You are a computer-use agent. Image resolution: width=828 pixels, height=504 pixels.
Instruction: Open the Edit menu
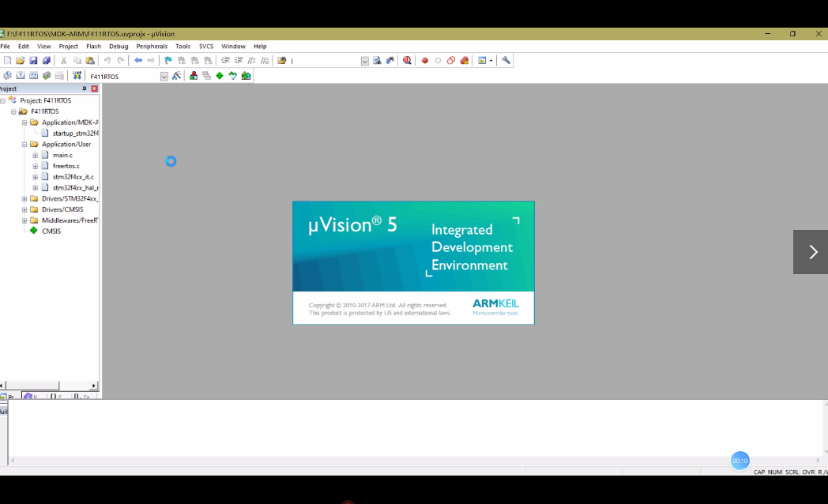click(x=23, y=47)
